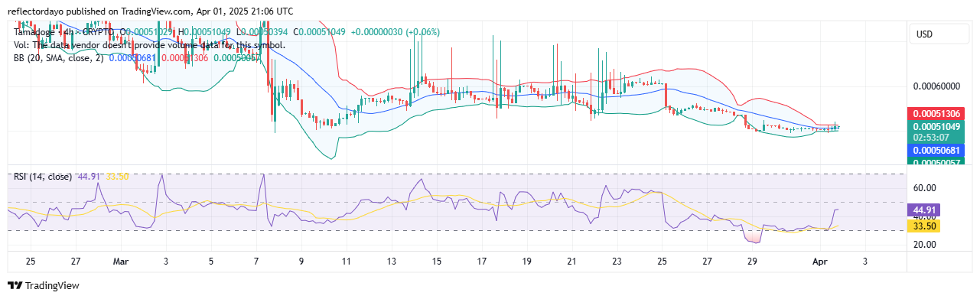The width and height of the screenshot is (980, 299).
Task: Click the 11 date label on the time axis
Action: pyautogui.click(x=347, y=261)
